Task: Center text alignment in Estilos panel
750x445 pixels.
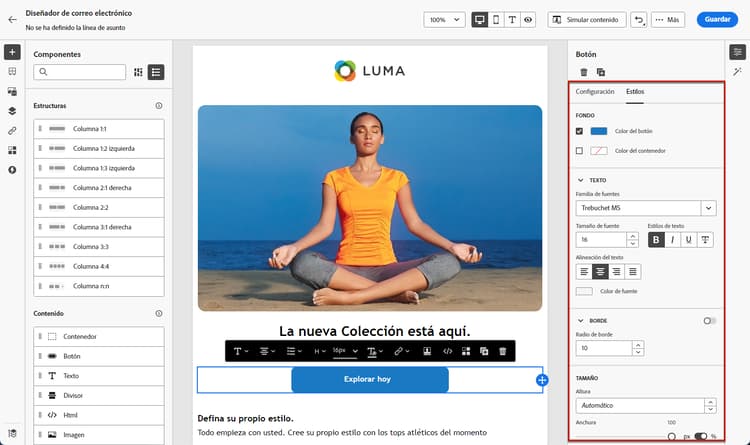Action: point(600,272)
